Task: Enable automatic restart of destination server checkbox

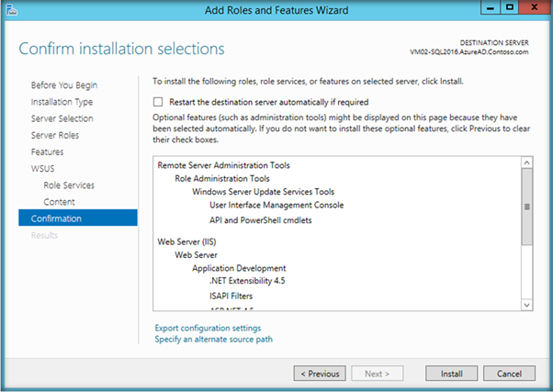Action: point(158,102)
